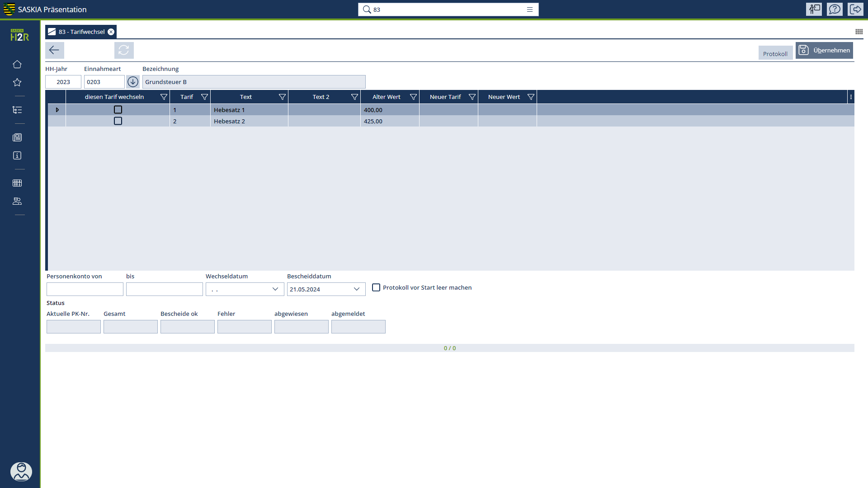868x488 pixels.
Task: Open the help chat bubble icon
Action: (x=835, y=9)
